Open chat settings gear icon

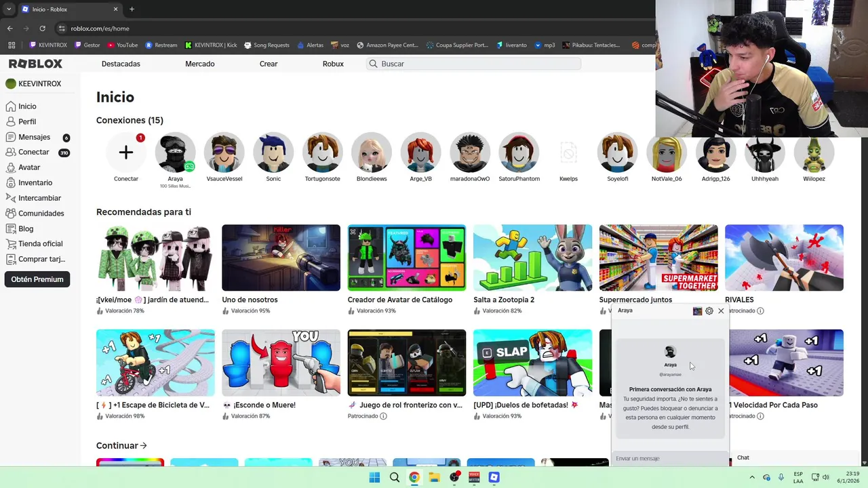(x=709, y=311)
